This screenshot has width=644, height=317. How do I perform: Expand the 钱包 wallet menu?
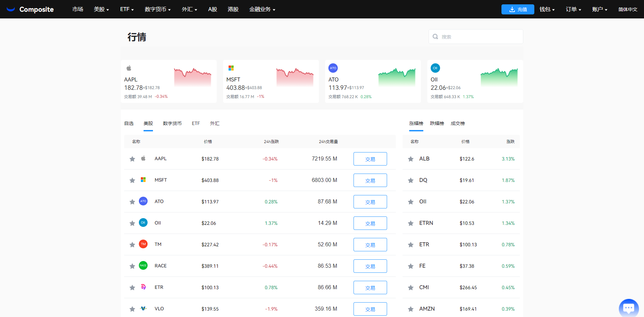[547, 9]
